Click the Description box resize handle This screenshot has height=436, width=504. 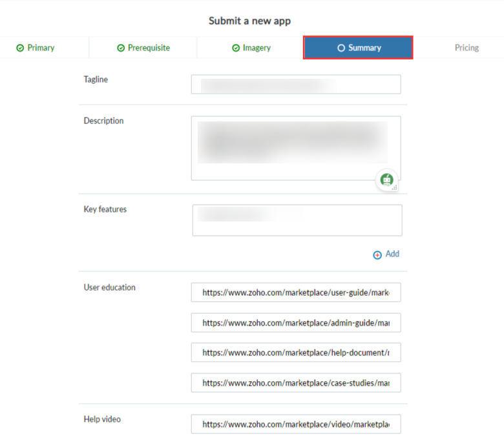396,188
